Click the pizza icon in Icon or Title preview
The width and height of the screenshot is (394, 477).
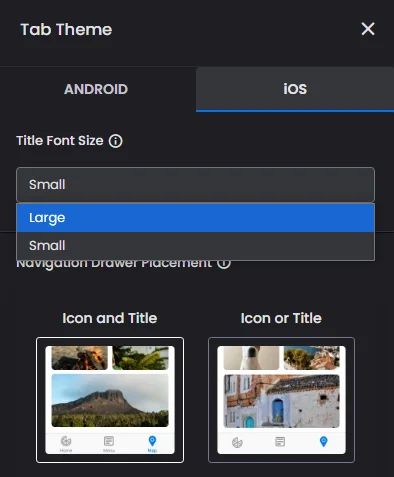[x=237, y=442]
